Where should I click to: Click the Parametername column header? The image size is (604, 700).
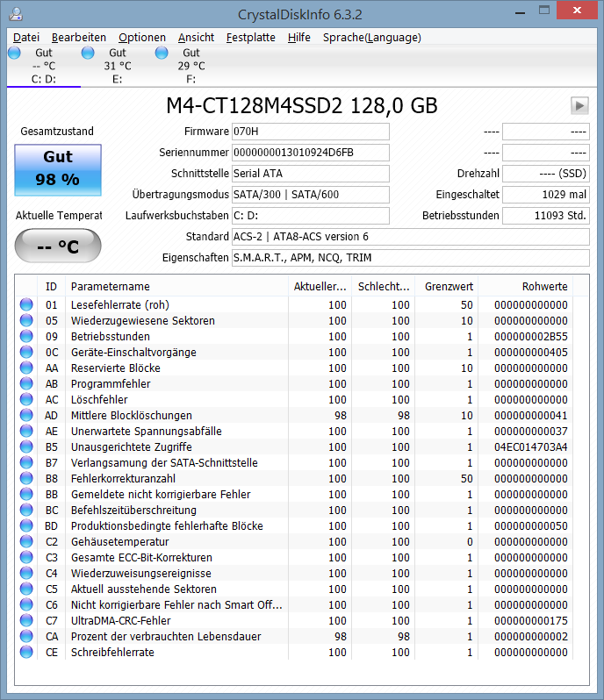[x=177, y=286]
